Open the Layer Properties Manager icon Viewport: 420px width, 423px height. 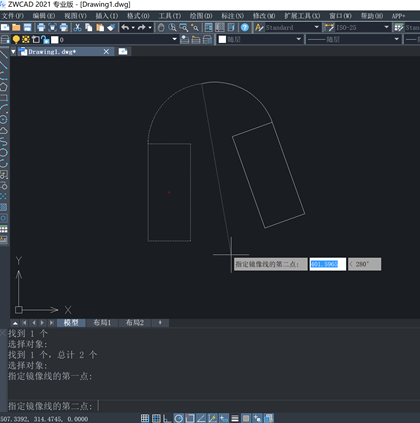click(5, 40)
